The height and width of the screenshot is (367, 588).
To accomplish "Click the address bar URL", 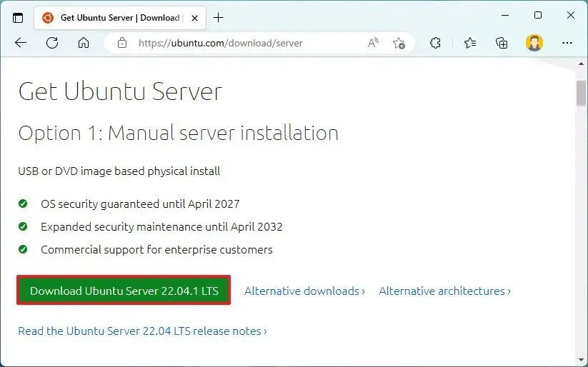I will (x=221, y=43).
